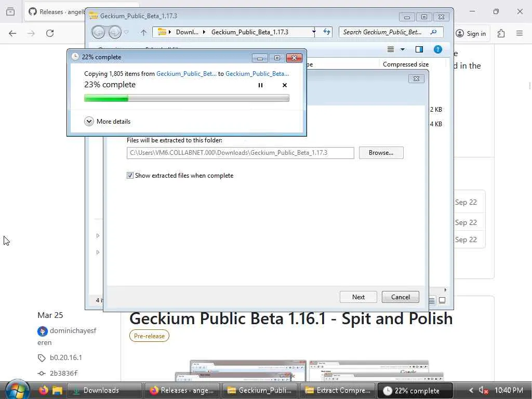The width and height of the screenshot is (532, 399).
Task: Select Geckium_Public_Beta_1.17.3 breadcrumb segment
Action: coord(250,32)
